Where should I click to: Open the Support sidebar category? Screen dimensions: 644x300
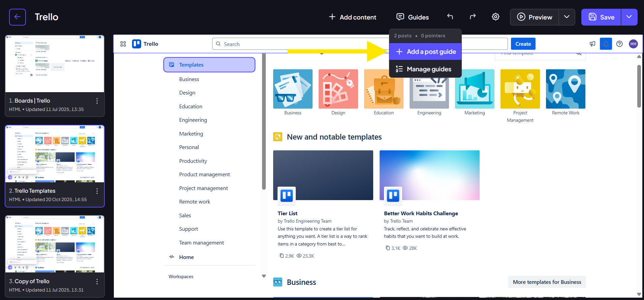coord(189,229)
